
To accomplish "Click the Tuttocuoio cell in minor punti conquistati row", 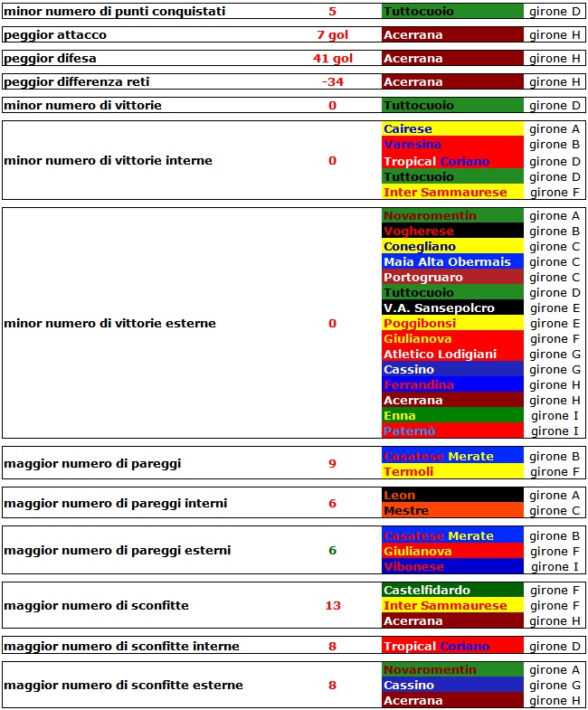I will (x=452, y=12).
